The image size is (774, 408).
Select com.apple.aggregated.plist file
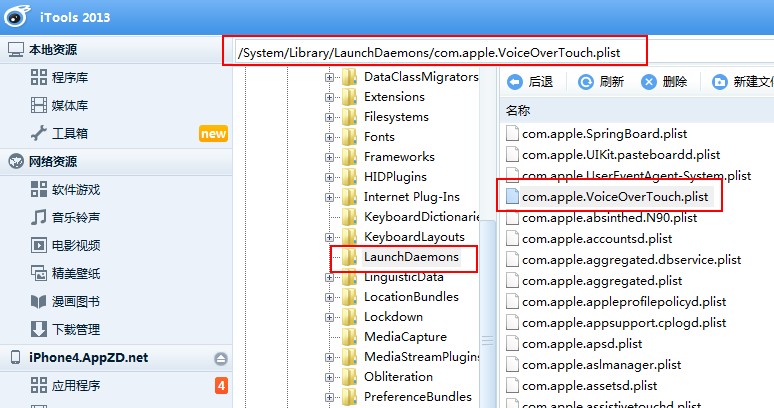602,281
